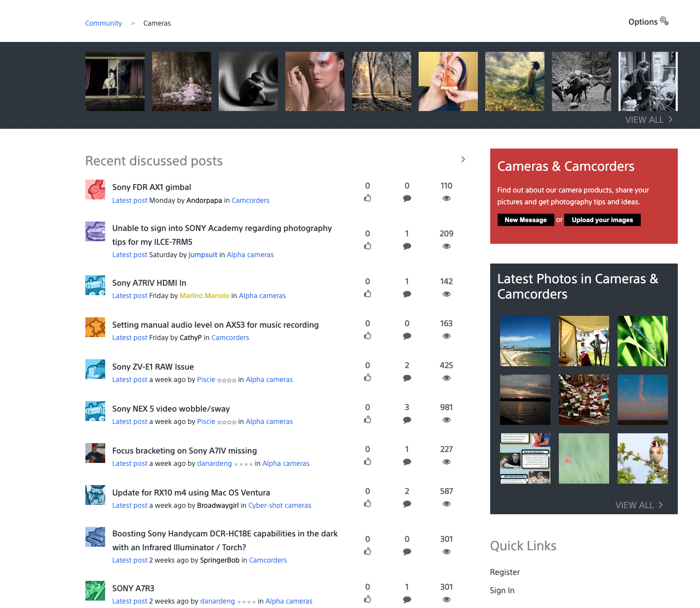Click views eye icon for Sony FDR AX1 gimbal
The image size is (700, 608).
[x=447, y=198]
